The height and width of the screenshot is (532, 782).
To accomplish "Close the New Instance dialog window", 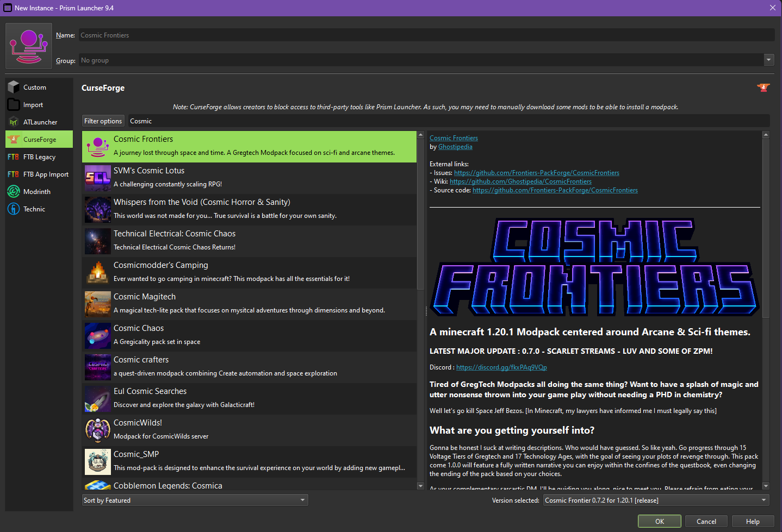I will pos(772,8).
